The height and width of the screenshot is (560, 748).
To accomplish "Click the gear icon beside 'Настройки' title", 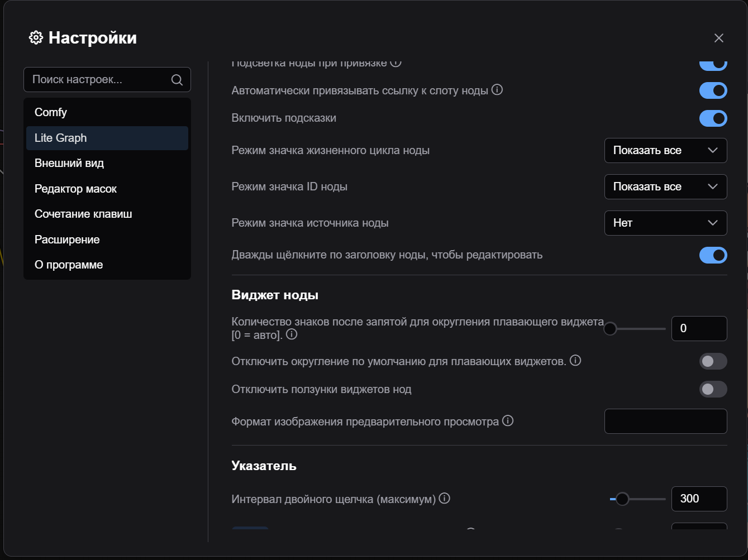I will 36,38.
